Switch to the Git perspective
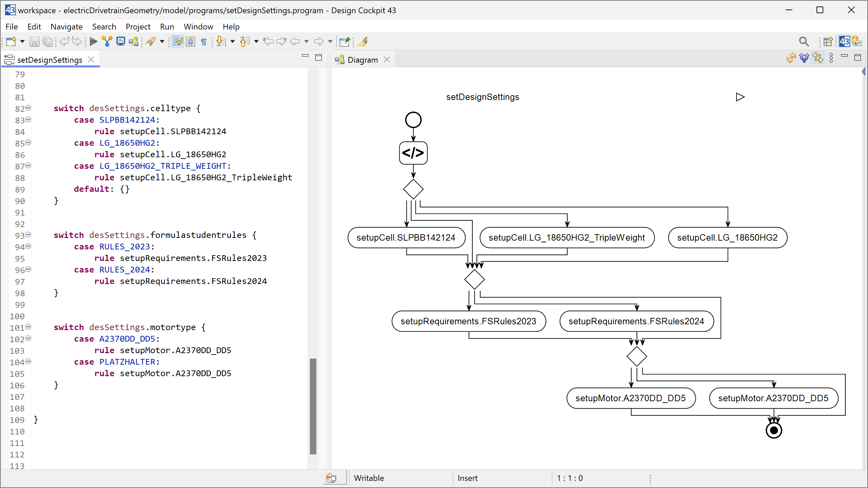Screen dimensions: 868x488 857,41
